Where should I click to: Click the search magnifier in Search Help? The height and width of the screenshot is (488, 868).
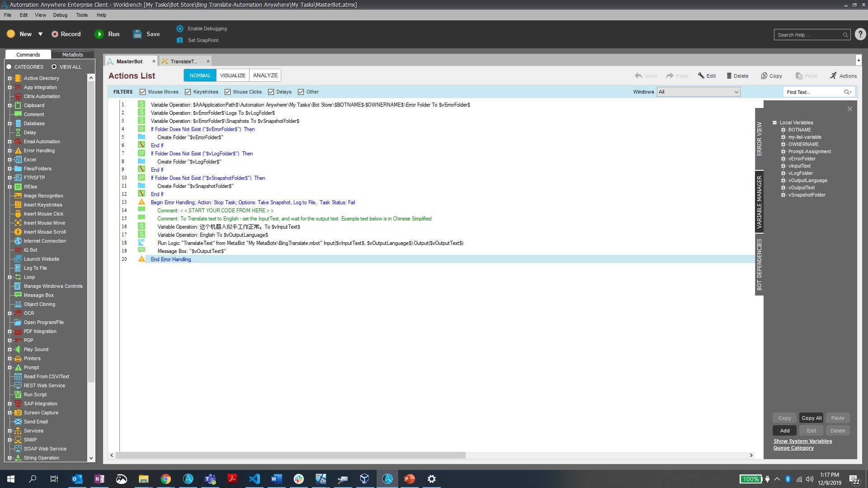pyautogui.click(x=845, y=35)
